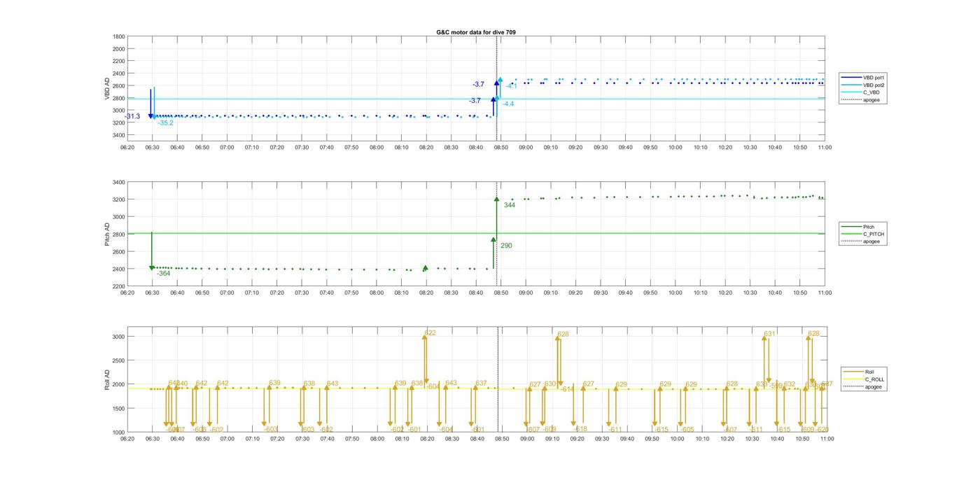Click '09:30' tick on Roll x-axis
The width and height of the screenshot is (980, 485).
pyautogui.click(x=602, y=439)
